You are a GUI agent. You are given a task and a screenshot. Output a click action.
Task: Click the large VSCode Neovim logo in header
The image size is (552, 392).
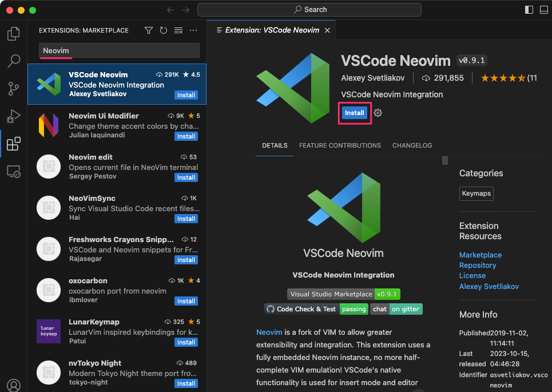point(293,88)
